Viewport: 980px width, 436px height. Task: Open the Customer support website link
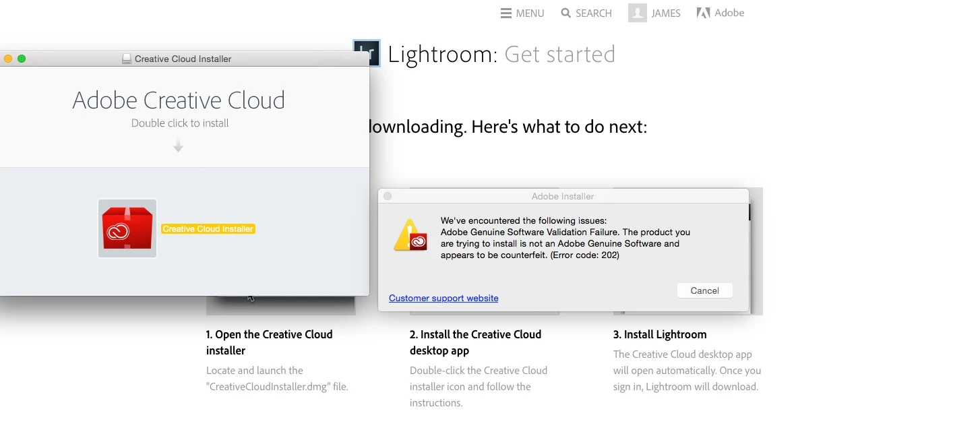tap(443, 298)
